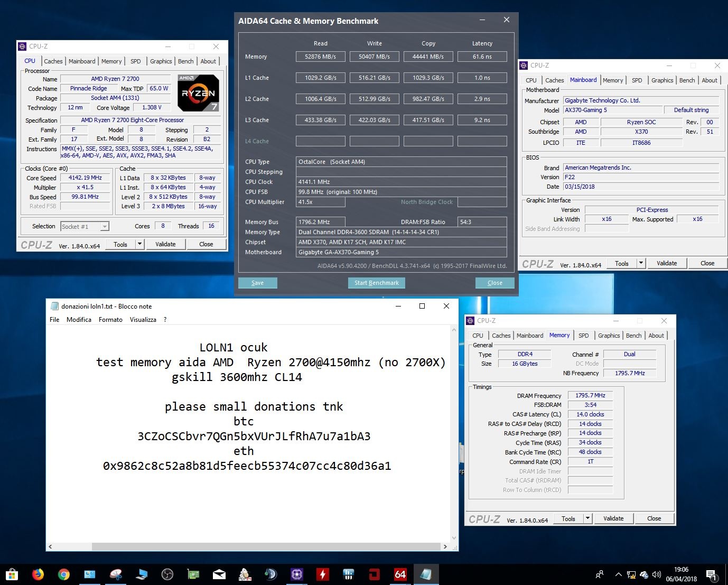Click Start Benchmark in AIDA64
This screenshot has height=585, width=728.
point(377,283)
